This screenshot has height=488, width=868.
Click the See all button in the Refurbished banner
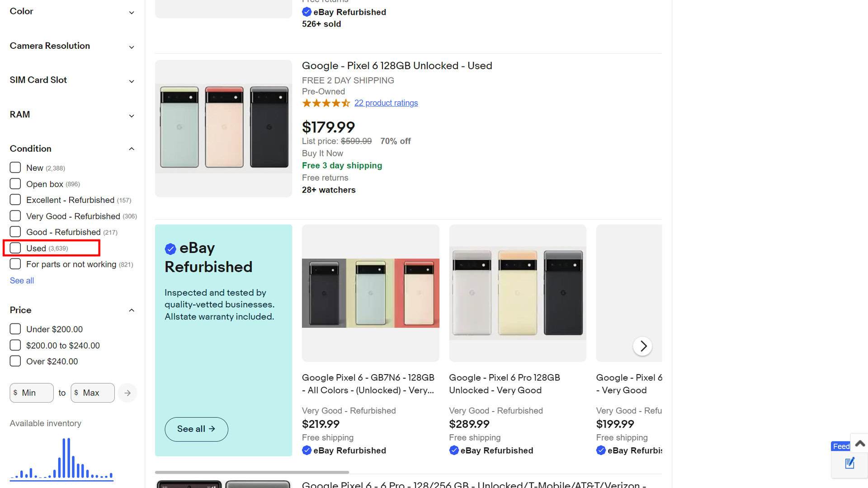coord(196,429)
